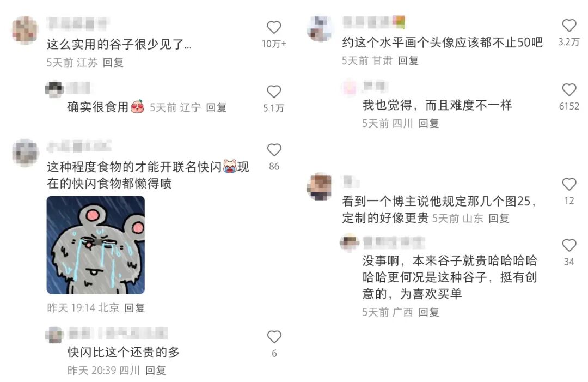Reply to the 山东 comment
This screenshot has width=588, height=382.
(499, 218)
